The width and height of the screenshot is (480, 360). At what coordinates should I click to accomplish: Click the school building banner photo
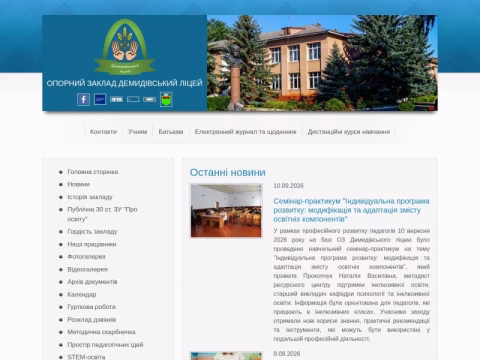pyautogui.click(x=322, y=63)
